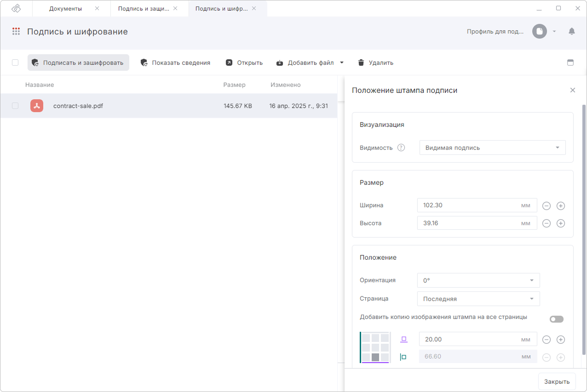Click the notifications bell icon
The image size is (587, 392).
coord(572,31)
